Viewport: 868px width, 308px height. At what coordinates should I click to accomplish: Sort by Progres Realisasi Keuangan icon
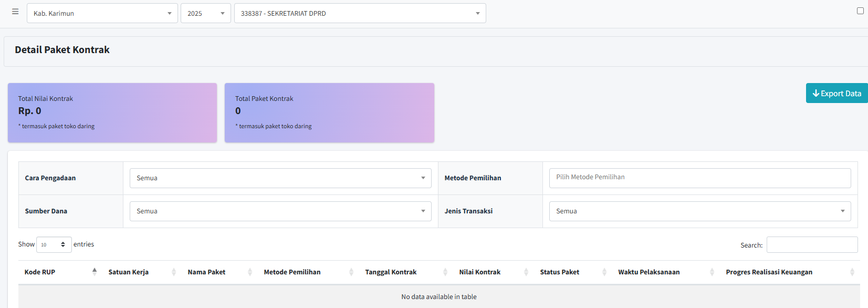tap(852, 272)
